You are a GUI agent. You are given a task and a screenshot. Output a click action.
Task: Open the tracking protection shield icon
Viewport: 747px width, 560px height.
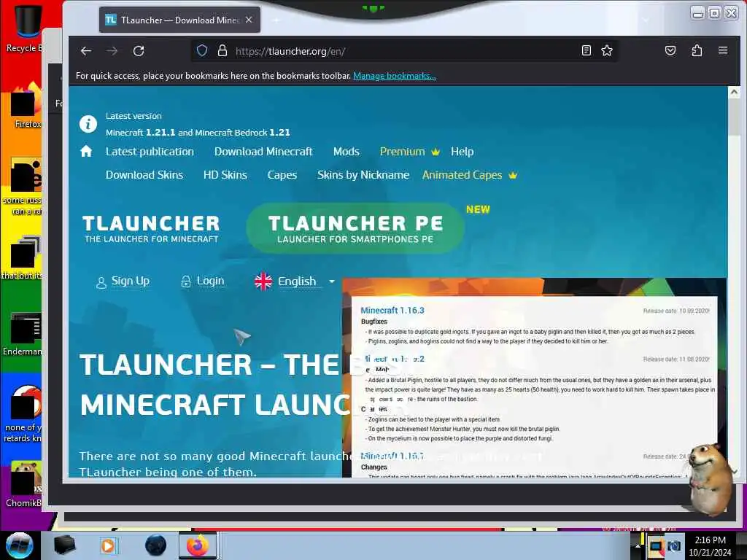202,50
